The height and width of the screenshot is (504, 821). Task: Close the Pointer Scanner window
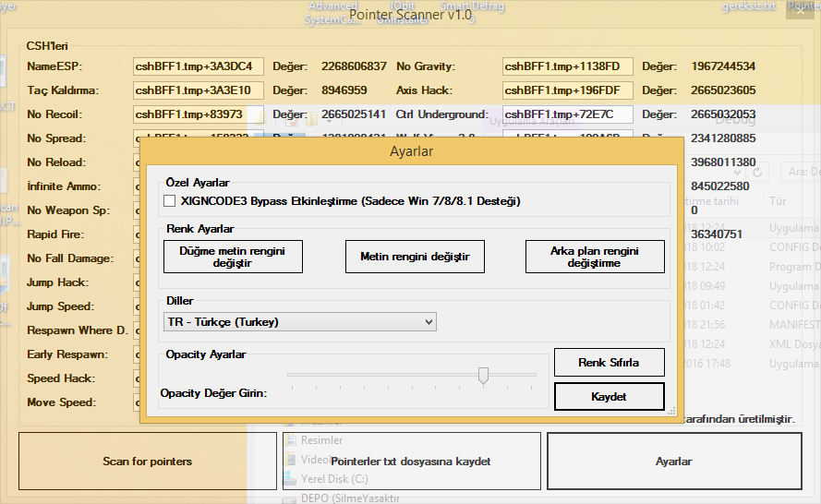click(801, 10)
